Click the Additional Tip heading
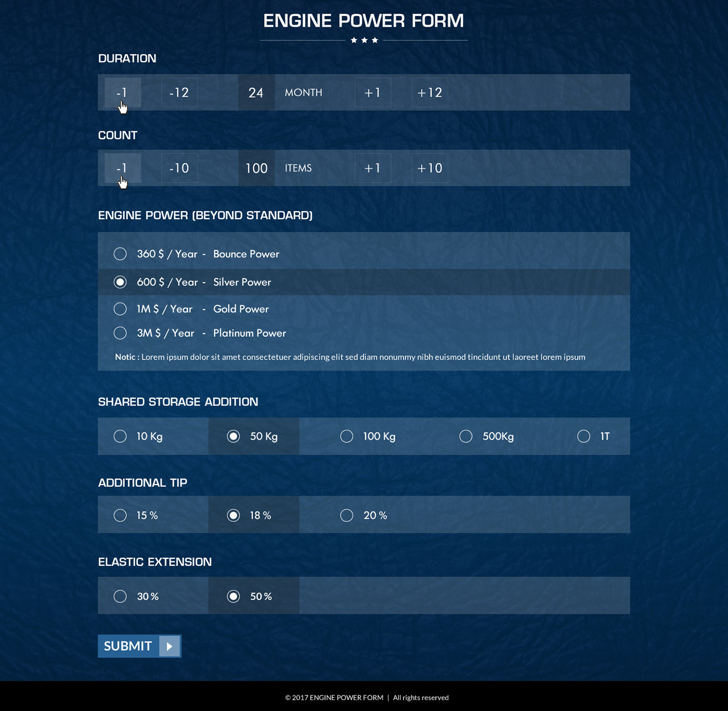This screenshot has height=711, width=728. click(142, 483)
